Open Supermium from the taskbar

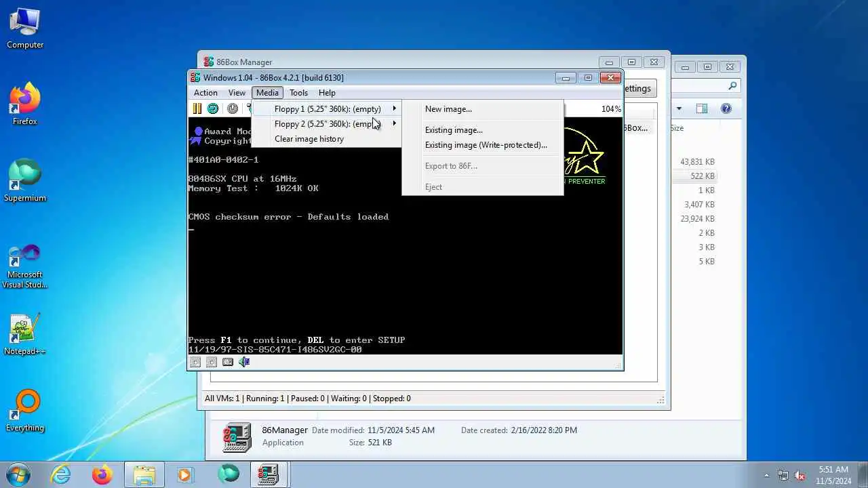pos(229,474)
